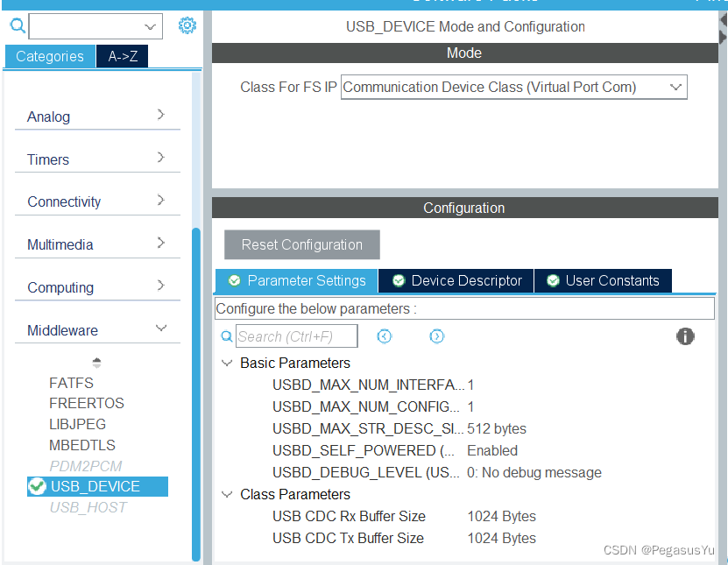Click the green check icon on User Constants tab
The width and height of the screenshot is (728, 565).
553,280
